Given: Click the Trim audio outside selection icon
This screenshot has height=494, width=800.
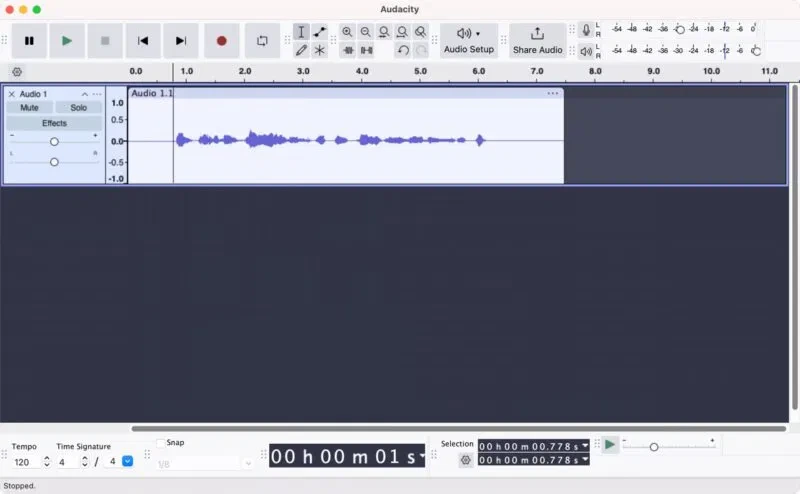Looking at the screenshot, I should [x=348, y=50].
